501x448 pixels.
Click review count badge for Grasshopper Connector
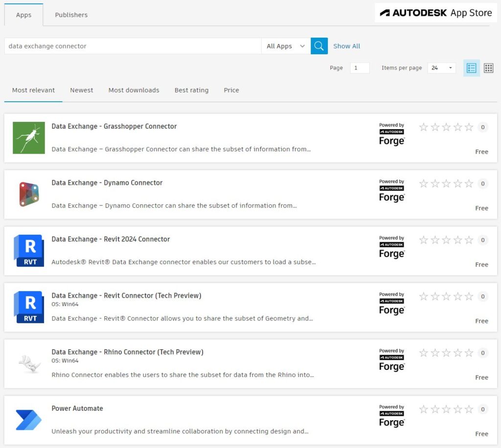pyautogui.click(x=482, y=127)
